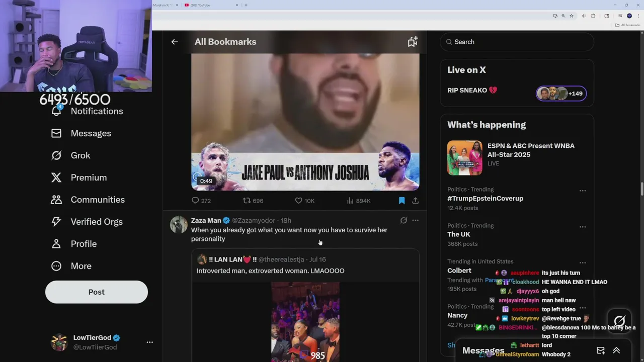Open Profile in the sidebar

(x=73, y=244)
